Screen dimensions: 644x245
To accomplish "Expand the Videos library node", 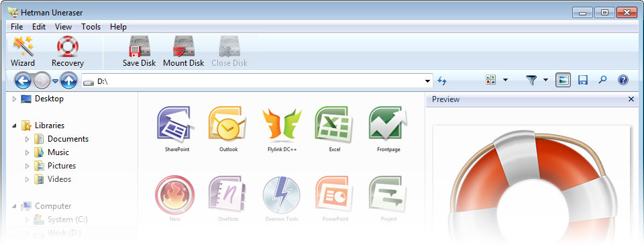I will pyautogui.click(x=27, y=180).
